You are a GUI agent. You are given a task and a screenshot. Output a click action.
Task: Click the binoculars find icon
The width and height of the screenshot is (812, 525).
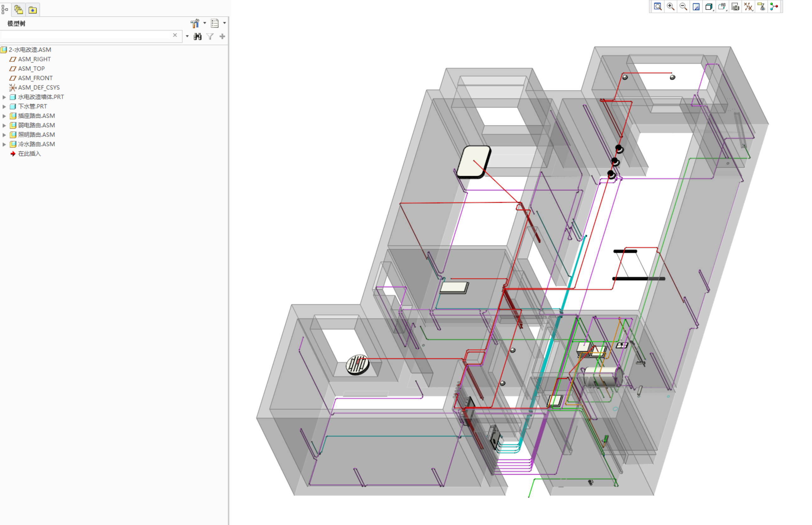198,36
